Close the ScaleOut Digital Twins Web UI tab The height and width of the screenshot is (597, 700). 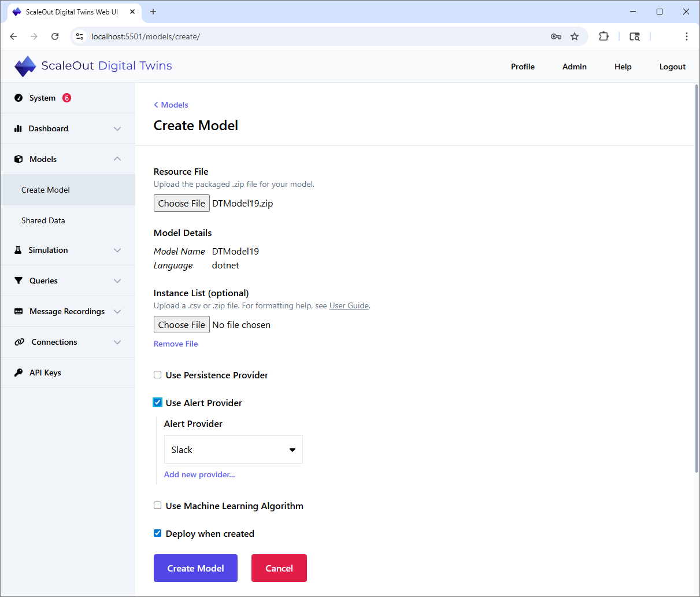tap(132, 12)
